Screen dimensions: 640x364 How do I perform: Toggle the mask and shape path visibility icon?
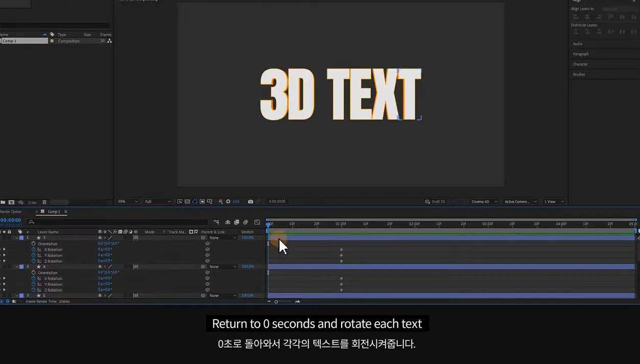195,202
